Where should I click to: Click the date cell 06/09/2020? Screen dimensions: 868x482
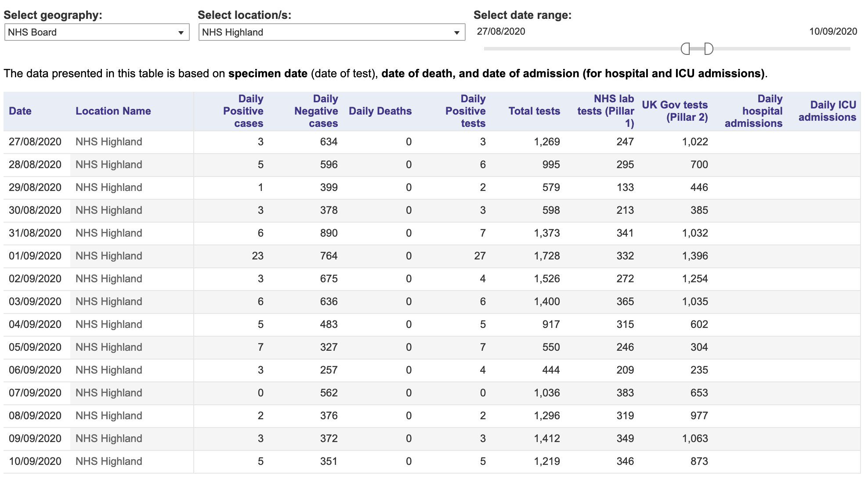point(35,370)
